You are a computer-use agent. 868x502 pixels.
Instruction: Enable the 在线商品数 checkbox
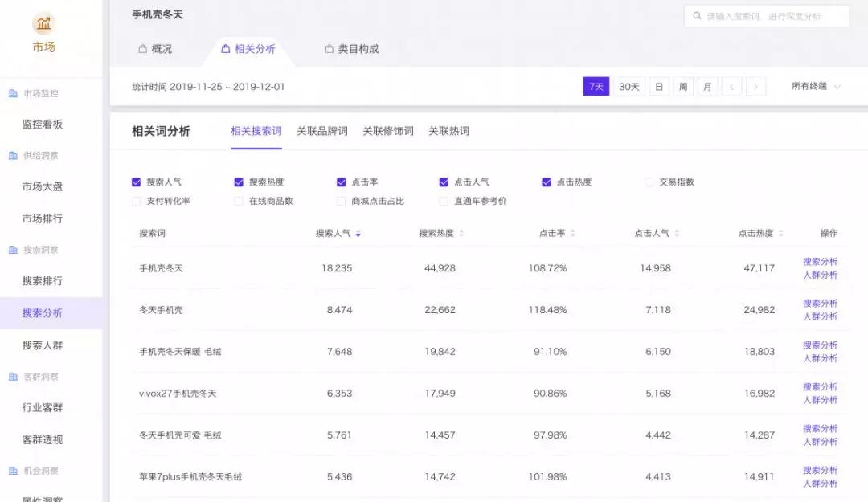[239, 201]
